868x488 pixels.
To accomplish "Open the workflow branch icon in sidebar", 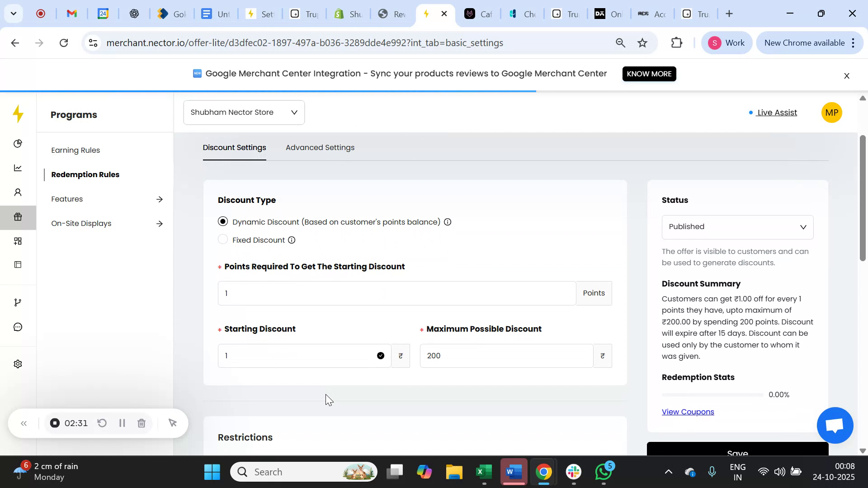I will point(18,302).
